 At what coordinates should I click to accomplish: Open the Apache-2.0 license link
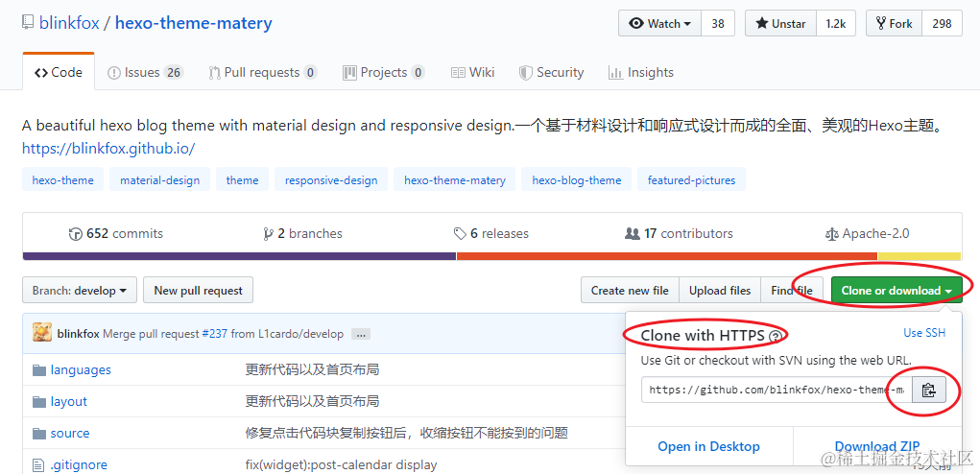click(867, 233)
